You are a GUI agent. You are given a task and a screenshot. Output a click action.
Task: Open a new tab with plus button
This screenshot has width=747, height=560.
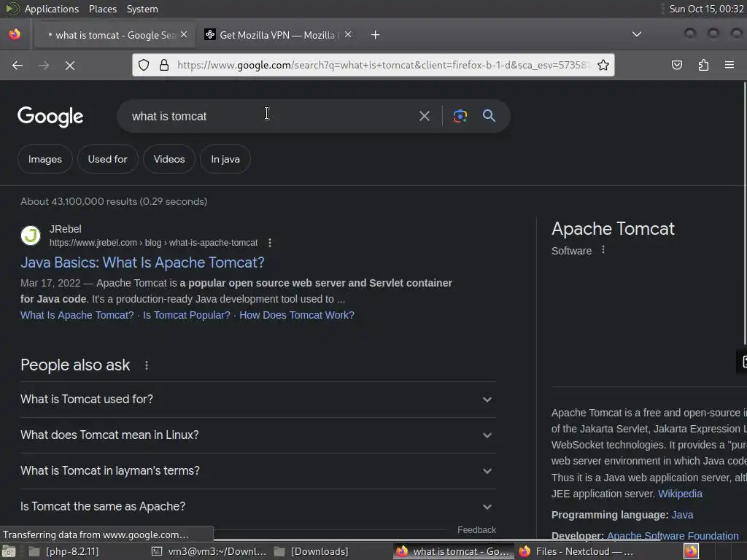[376, 35]
